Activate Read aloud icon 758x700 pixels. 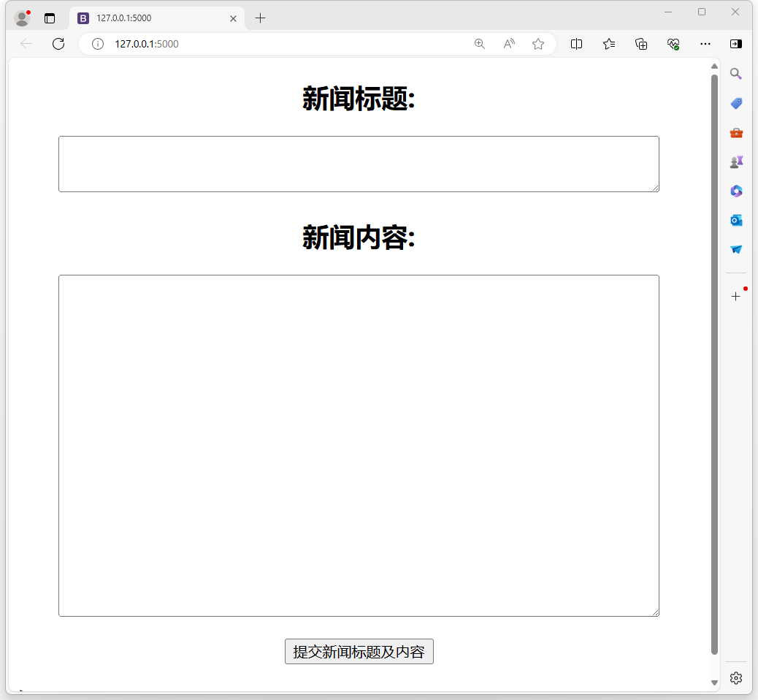(509, 44)
